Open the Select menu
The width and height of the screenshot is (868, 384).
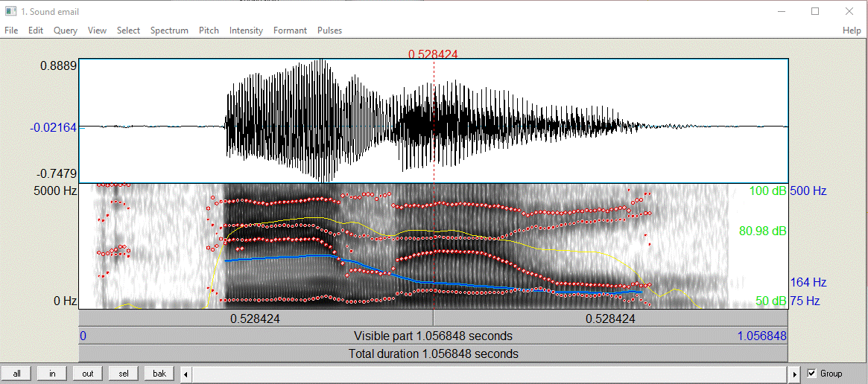click(x=128, y=31)
